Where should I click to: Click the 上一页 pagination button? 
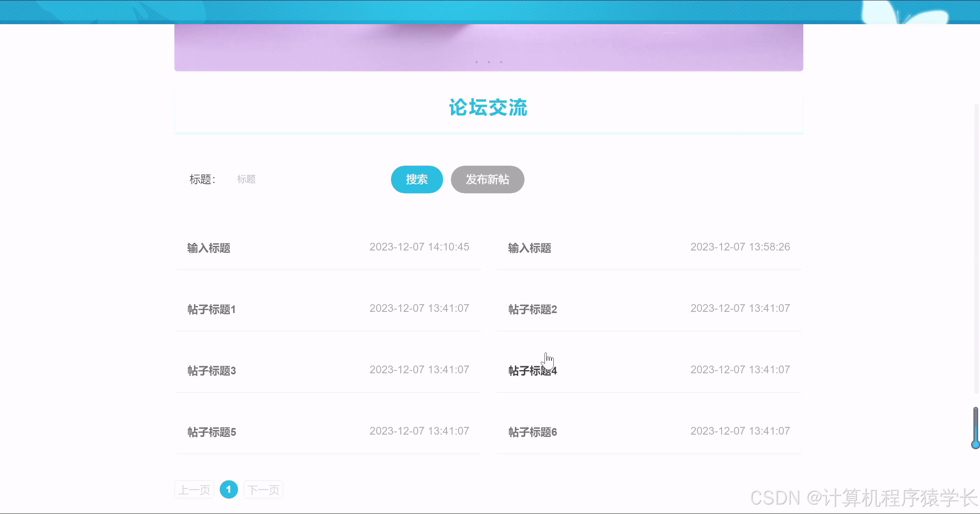pyautogui.click(x=194, y=489)
